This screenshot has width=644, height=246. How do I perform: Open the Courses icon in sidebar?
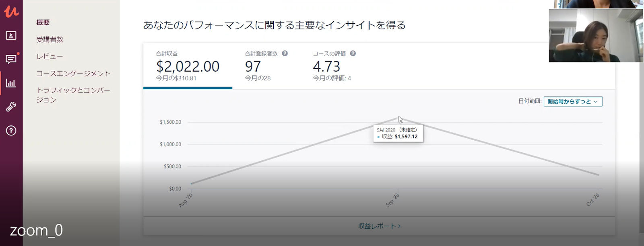[x=11, y=35]
